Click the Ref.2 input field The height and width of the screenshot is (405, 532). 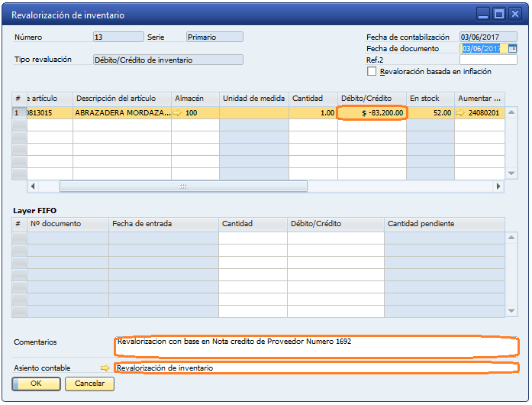(x=488, y=60)
